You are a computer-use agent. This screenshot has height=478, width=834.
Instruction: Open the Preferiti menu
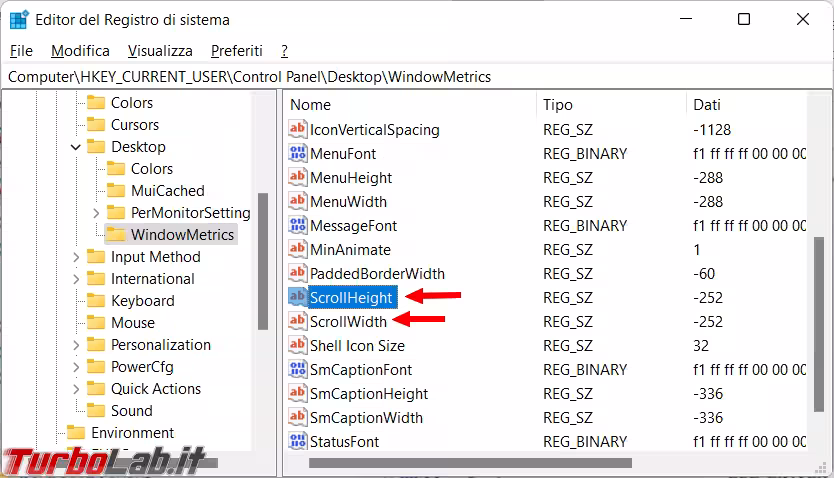(x=236, y=51)
